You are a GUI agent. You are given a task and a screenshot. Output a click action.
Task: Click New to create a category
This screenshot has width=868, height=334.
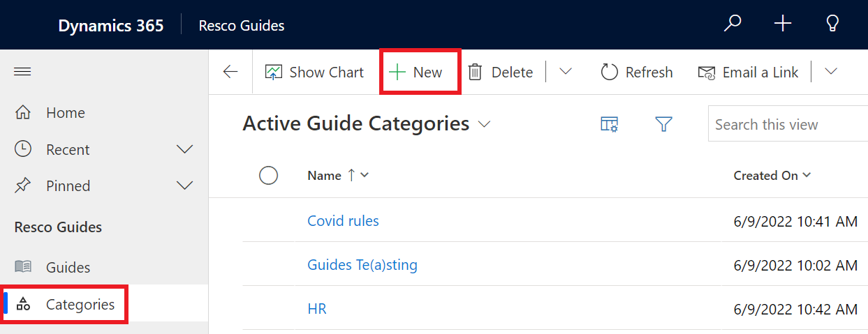(x=417, y=73)
